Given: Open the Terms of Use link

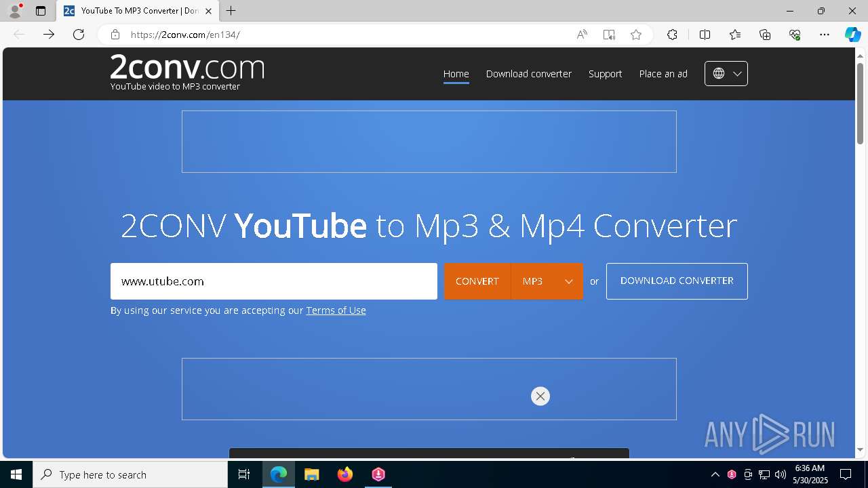Looking at the screenshot, I should click(336, 310).
